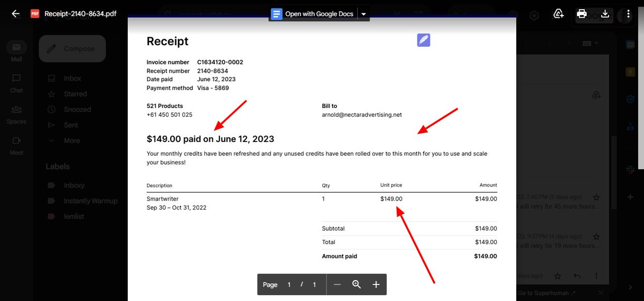Click the file name Receipt-2140-8634.pdf
This screenshot has height=301, width=644.
(x=80, y=14)
